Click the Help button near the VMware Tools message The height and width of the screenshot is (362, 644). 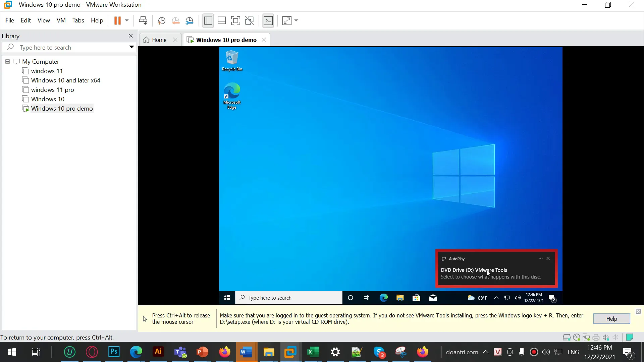click(611, 318)
